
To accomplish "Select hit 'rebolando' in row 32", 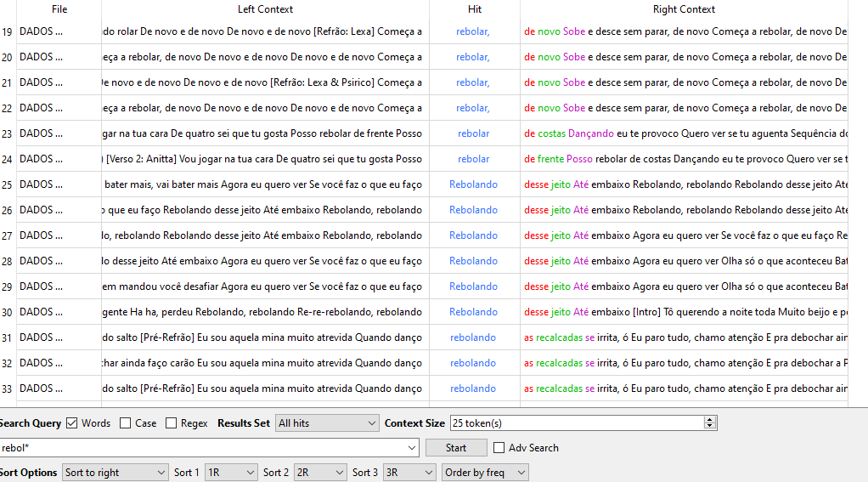I will (x=473, y=363).
